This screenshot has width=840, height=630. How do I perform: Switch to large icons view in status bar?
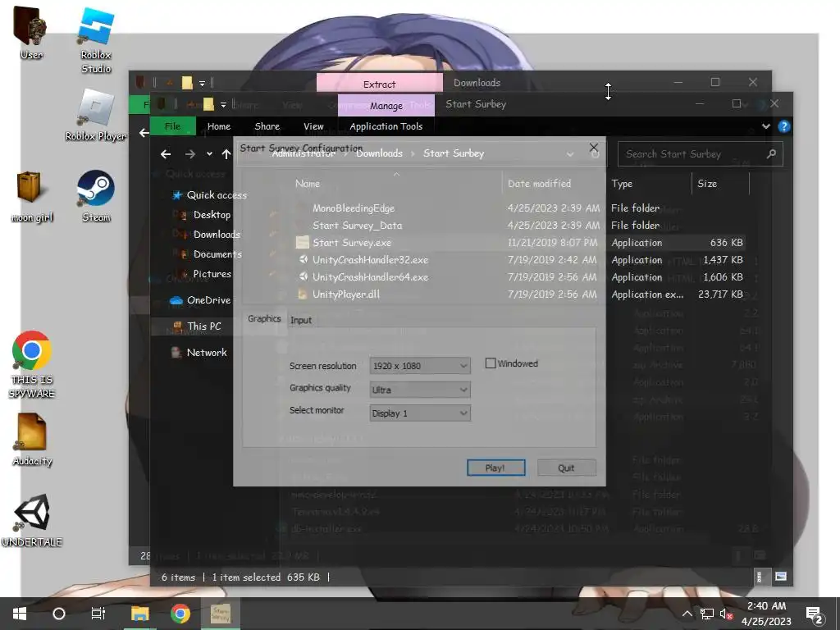point(781,577)
